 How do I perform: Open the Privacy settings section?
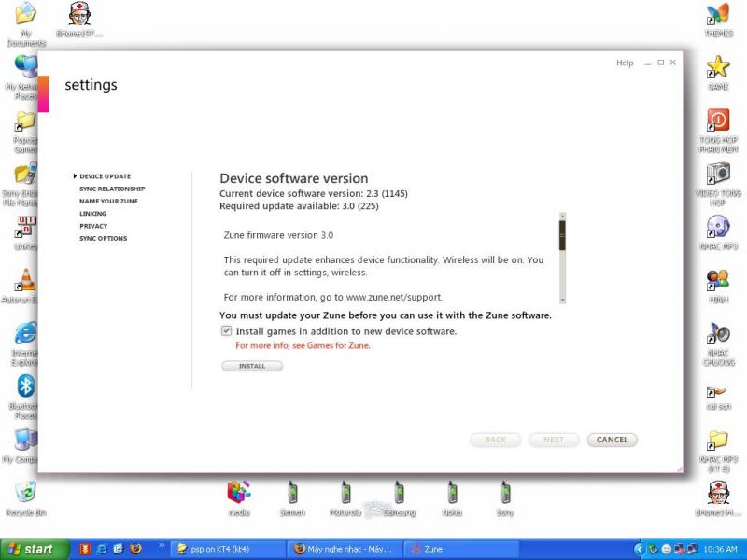pyautogui.click(x=93, y=226)
